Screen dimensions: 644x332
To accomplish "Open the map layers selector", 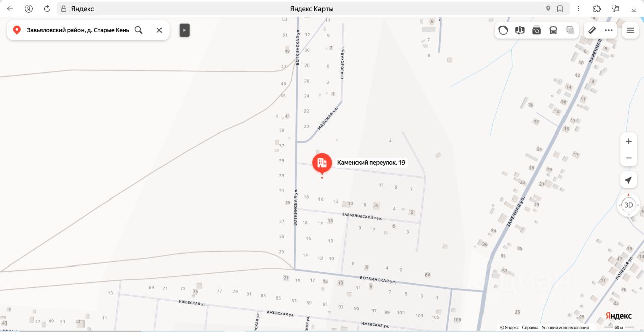I will coord(570,30).
